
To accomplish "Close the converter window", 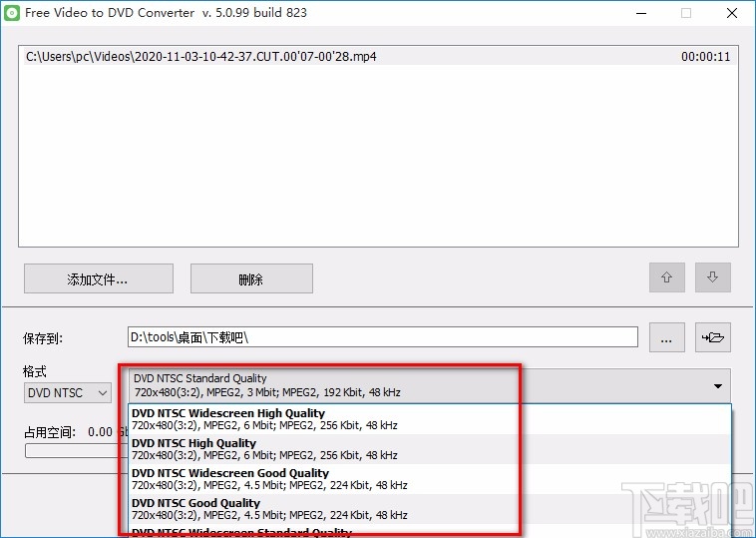I will [732, 13].
